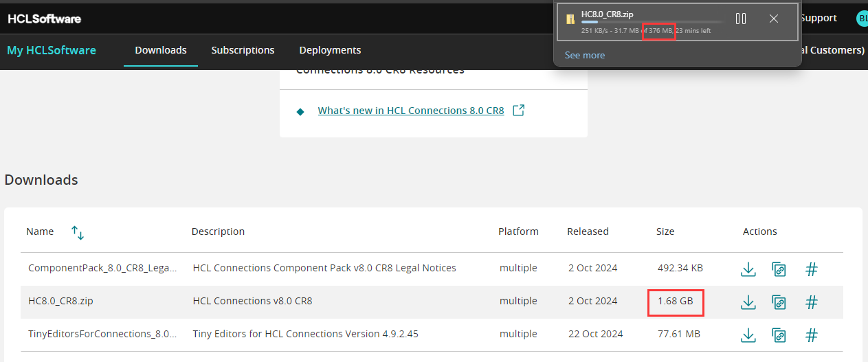
Task: Click the 22 Oct 2024 release date
Action: pyautogui.click(x=595, y=334)
